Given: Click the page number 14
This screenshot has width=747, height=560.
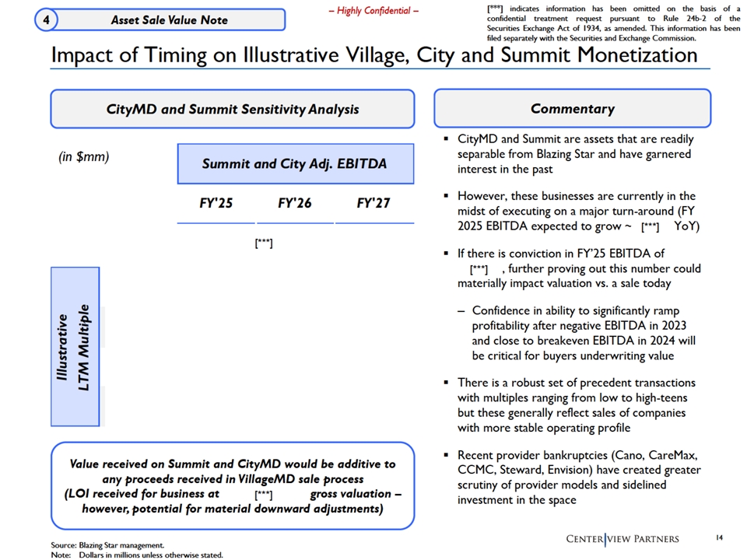Looking at the screenshot, I should click(x=719, y=537).
